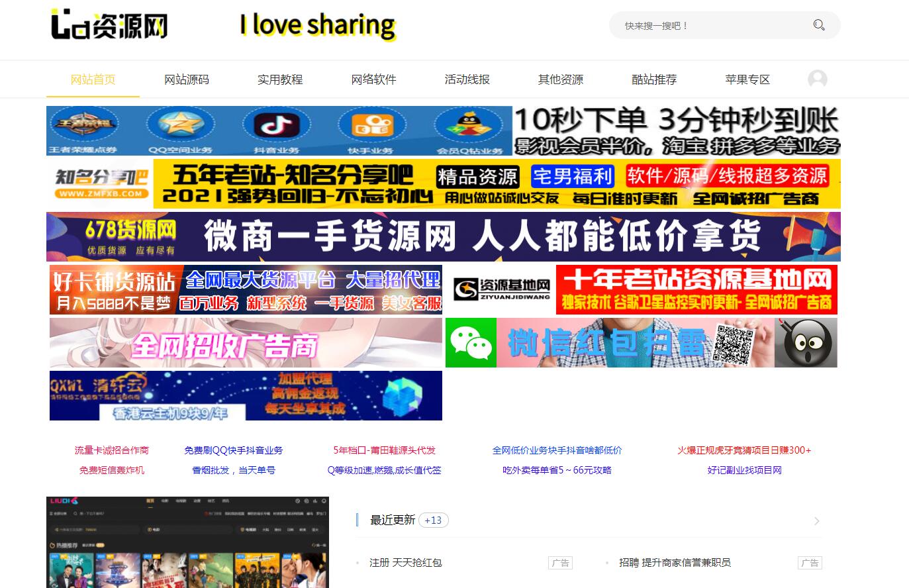Open the 网站源码 menu
This screenshot has height=588, width=909.
point(187,79)
